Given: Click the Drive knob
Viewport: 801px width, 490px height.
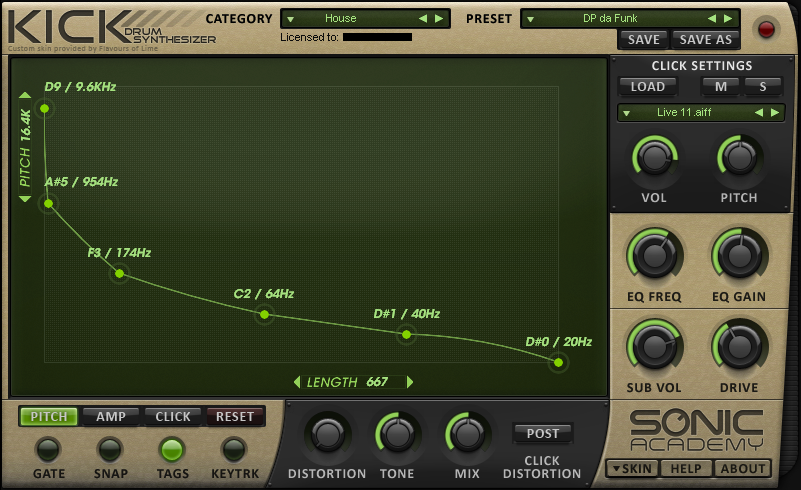Looking at the screenshot, I should point(739,346).
